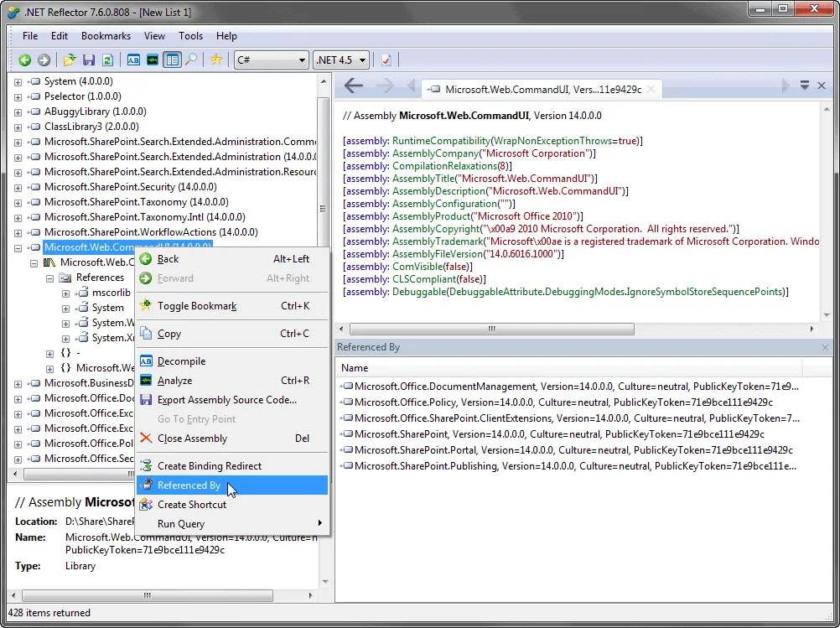This screenshot has width=840, height=628.
Task: Collapse the Microsoft.Web.CommandUI tree node
Action: (x=18, y=247)
